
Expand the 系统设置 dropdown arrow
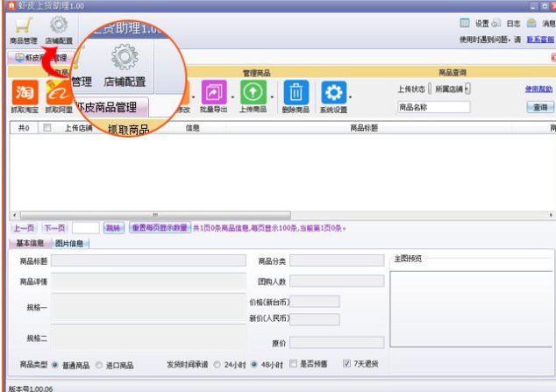[x=350, y=96]
